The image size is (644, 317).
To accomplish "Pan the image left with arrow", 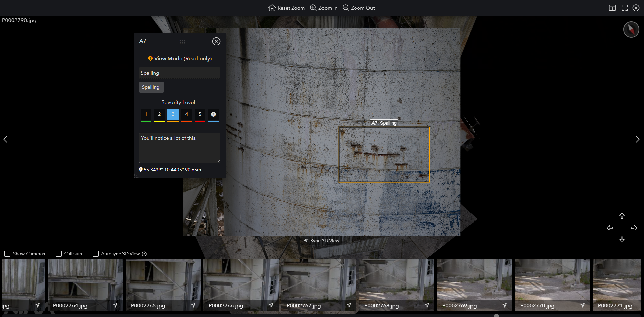I will [x=610, y=228].
